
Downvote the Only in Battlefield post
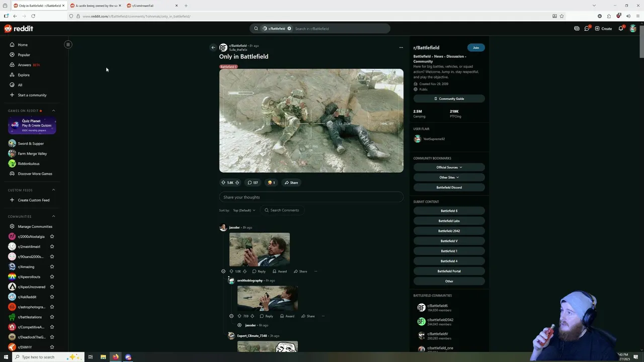pyautogui.click(x=237, y=183)
